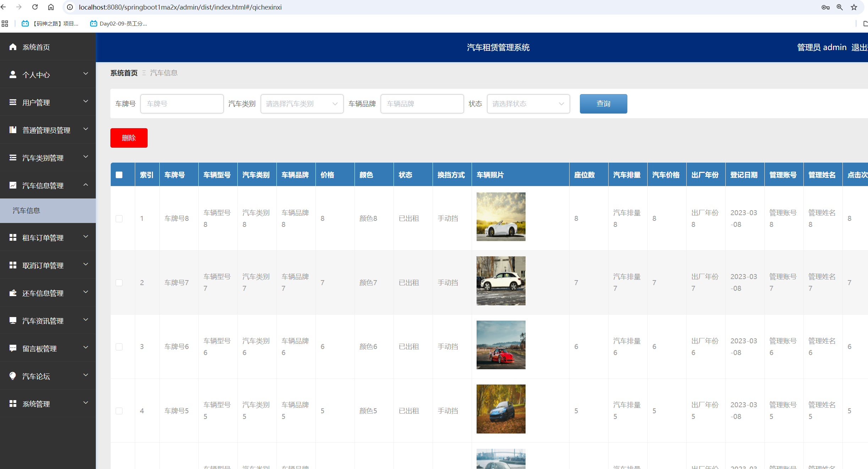Expand 个人中心 menu chevron

point(86,74)
